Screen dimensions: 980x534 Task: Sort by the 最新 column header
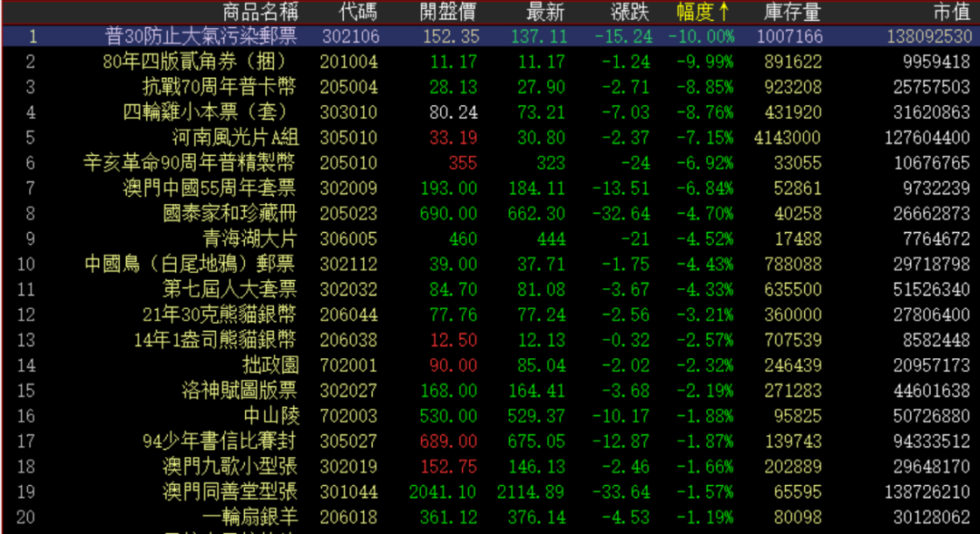(545, 12)
